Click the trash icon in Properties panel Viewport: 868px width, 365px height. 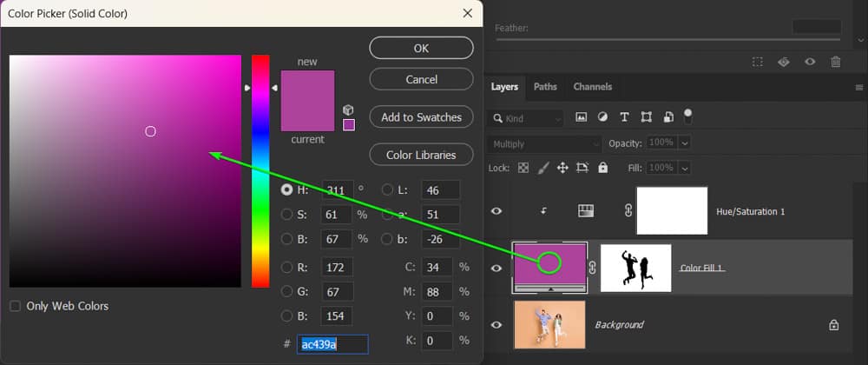(x=835, y=62)
